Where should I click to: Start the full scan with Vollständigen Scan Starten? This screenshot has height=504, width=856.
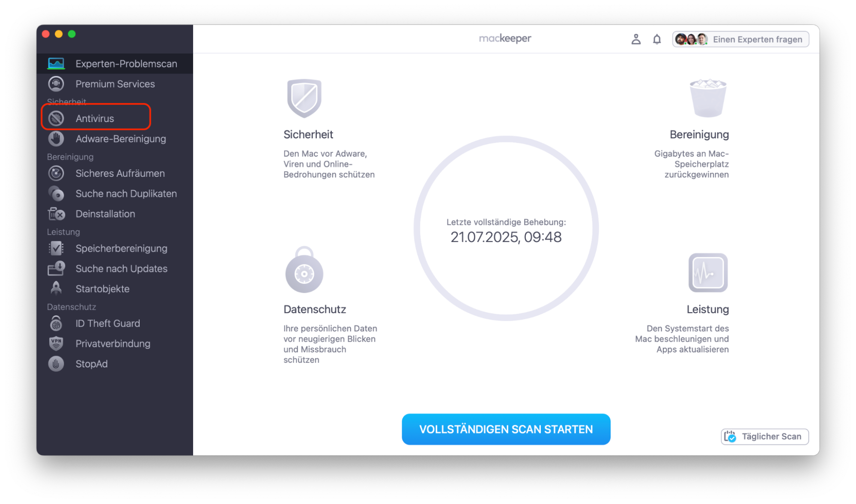click(506, 429)
